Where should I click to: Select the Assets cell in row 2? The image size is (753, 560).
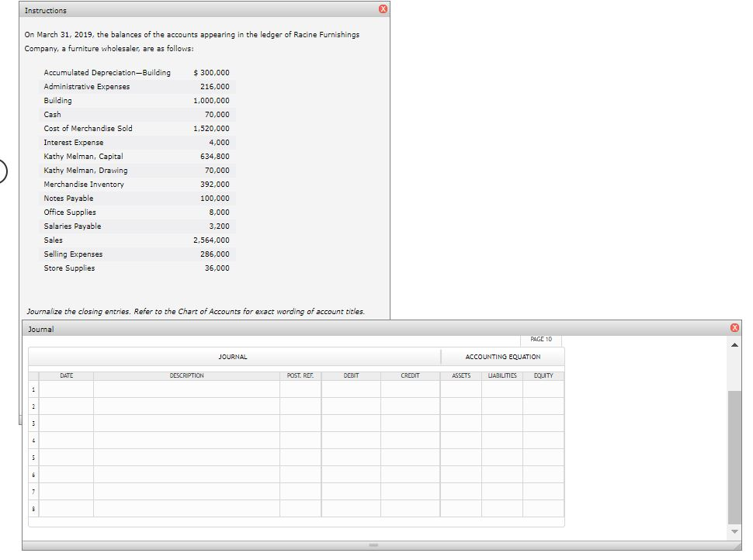pos(461,406)
